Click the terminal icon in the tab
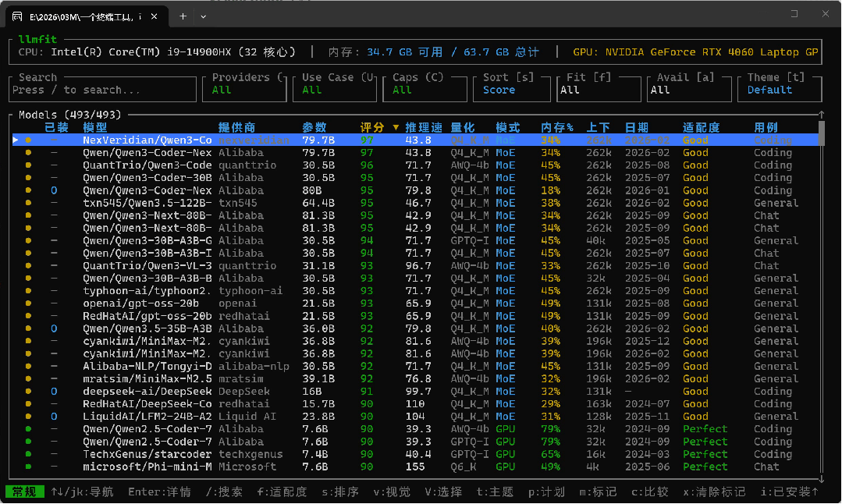This screenshot has height=504, width=842. (x=17, y=16)
